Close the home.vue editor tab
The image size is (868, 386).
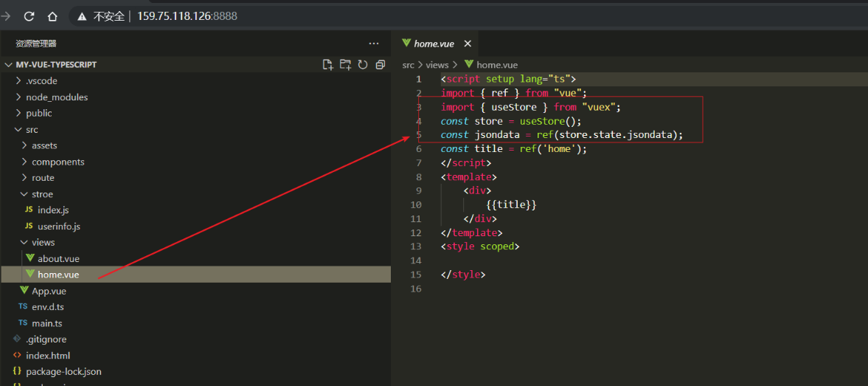coord(468,44)
